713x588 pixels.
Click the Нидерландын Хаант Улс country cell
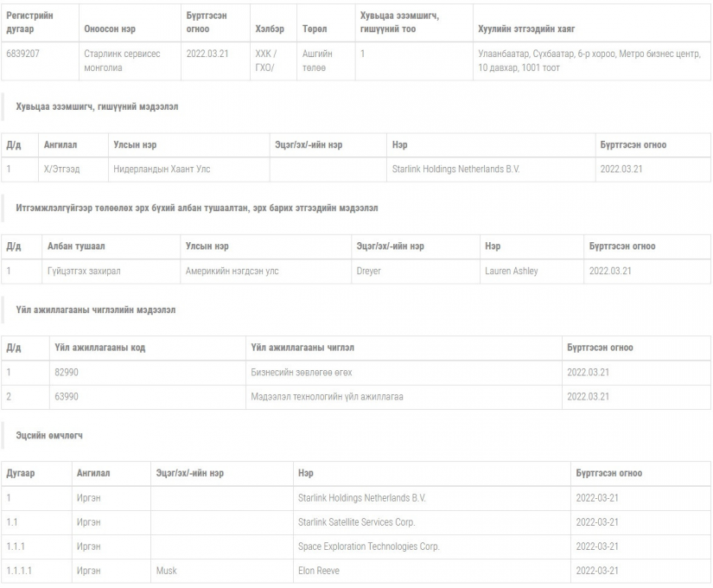[162, 169]
